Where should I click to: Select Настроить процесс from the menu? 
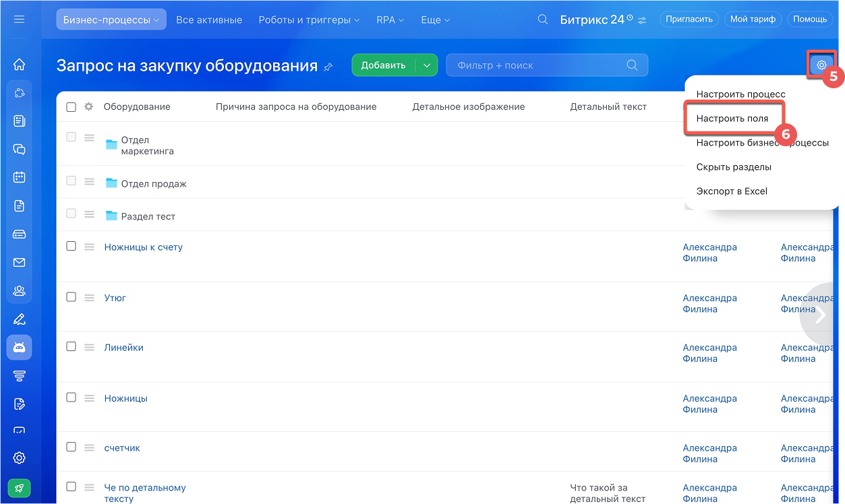pos(741,94)
